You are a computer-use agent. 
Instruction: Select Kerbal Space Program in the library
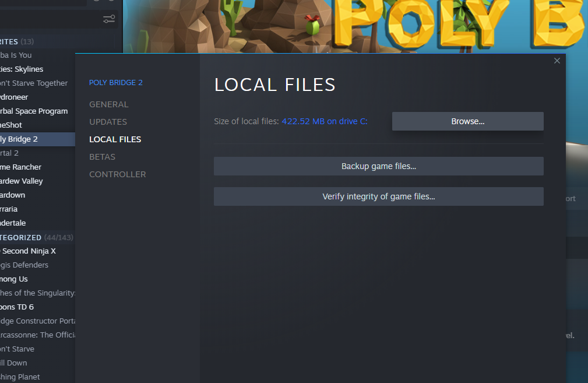(37, 111)
